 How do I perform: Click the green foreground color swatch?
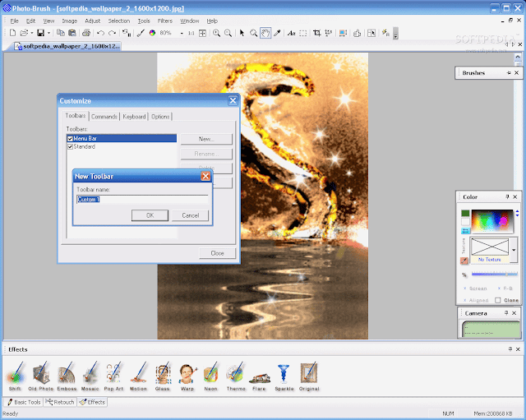tap(465, 213)
